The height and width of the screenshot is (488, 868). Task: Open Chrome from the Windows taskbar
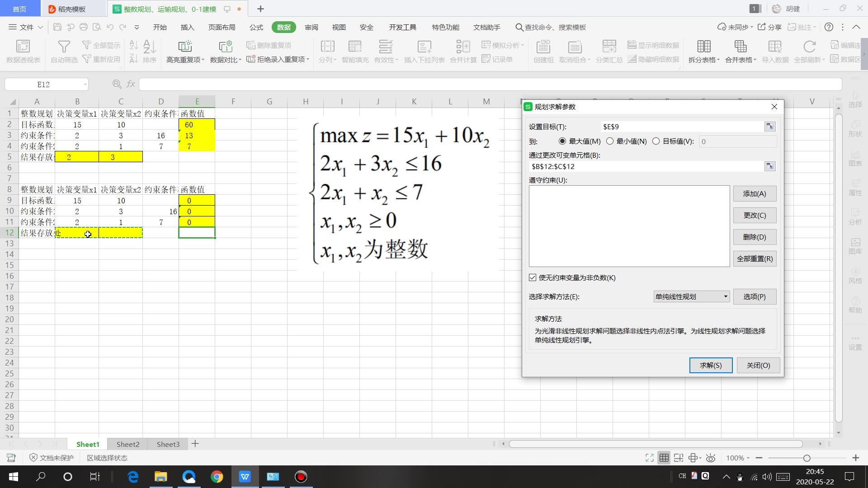[x=217, y=477]
